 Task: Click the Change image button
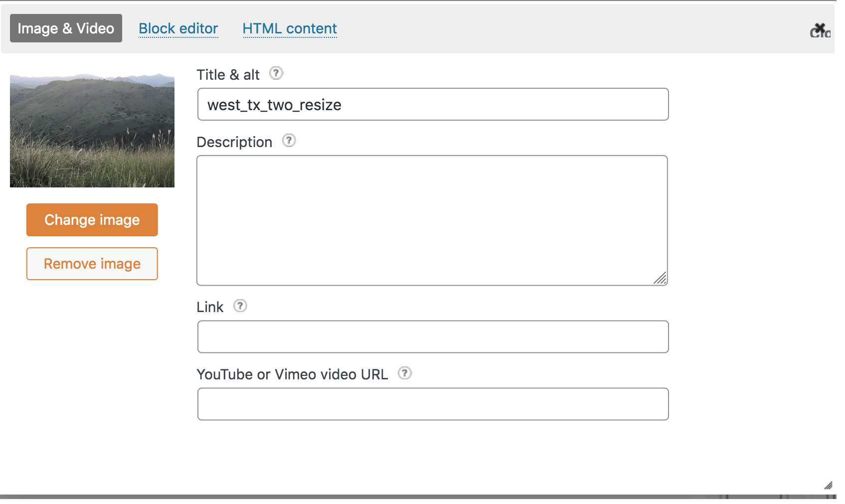pos(92,220)
